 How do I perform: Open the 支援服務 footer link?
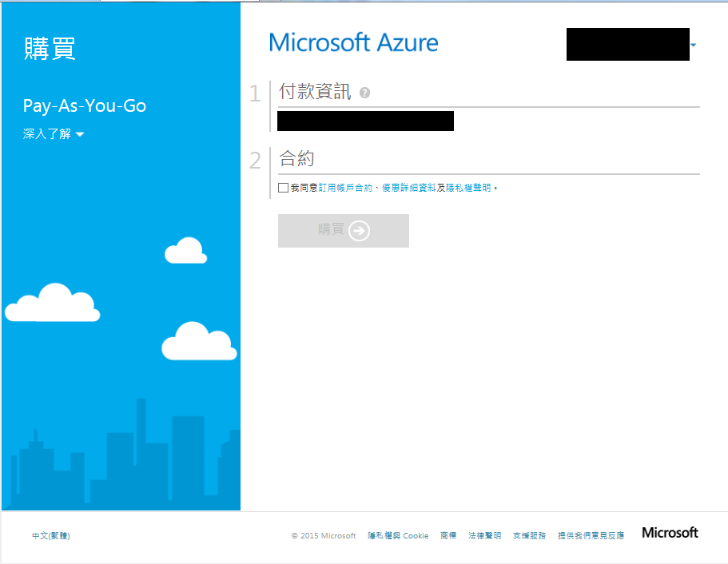pyautogui.click(x=529, y=536)
